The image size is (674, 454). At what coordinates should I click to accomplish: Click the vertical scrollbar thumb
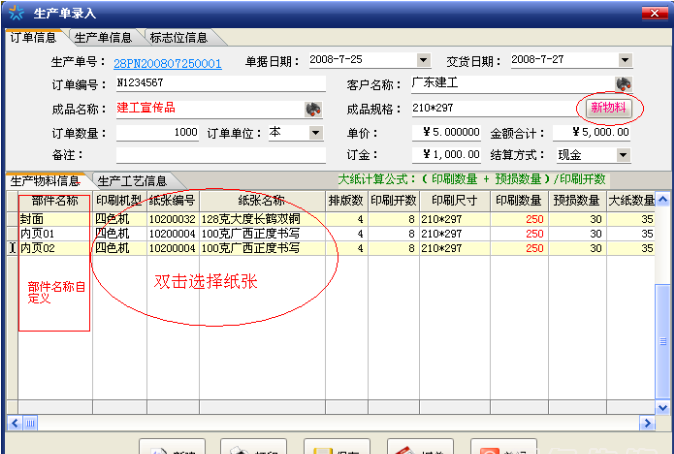tap(662, 341)
